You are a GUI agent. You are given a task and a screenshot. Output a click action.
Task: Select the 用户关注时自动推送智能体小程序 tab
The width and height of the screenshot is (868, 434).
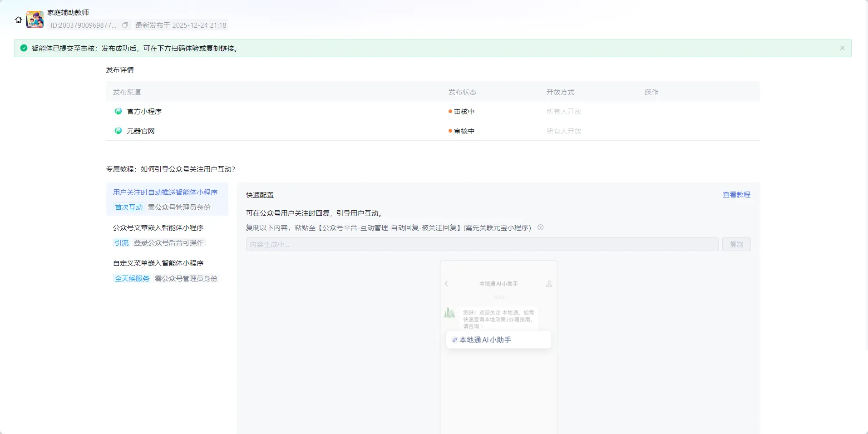[165, 192]
